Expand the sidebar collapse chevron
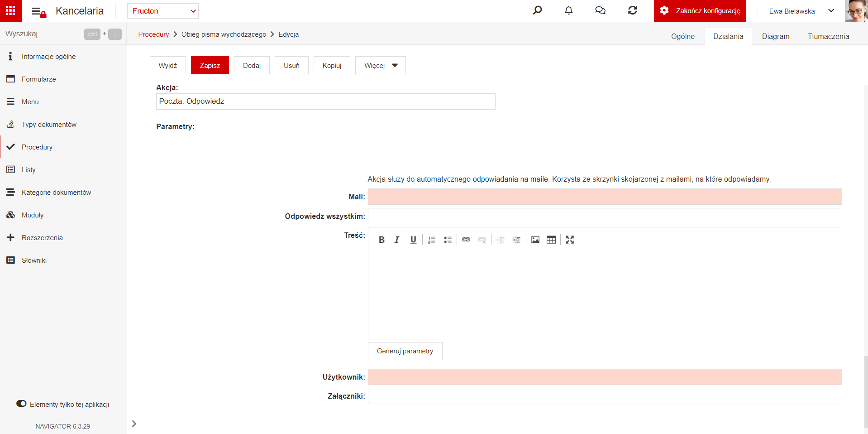Image resolution: width=868 pixels, height=434 pixels. tap(134, 424)
